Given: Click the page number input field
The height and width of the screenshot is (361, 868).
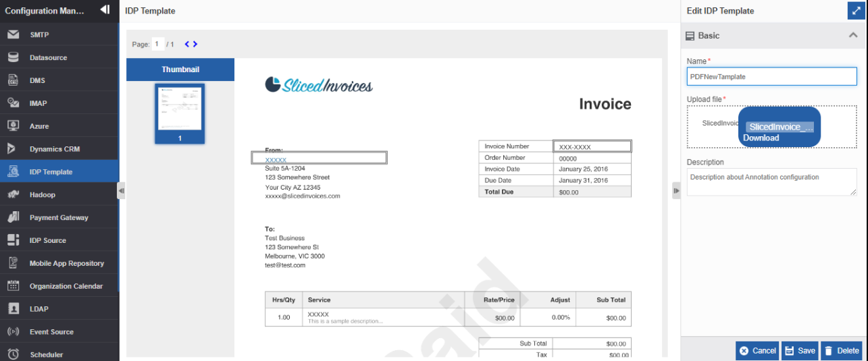Looking at the screenshot, I should [158, 44].
